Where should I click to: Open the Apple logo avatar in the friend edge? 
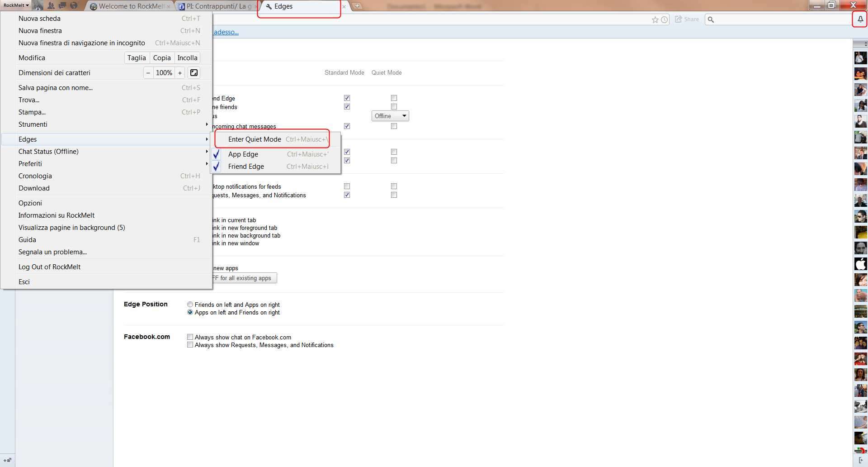(860, 264)
